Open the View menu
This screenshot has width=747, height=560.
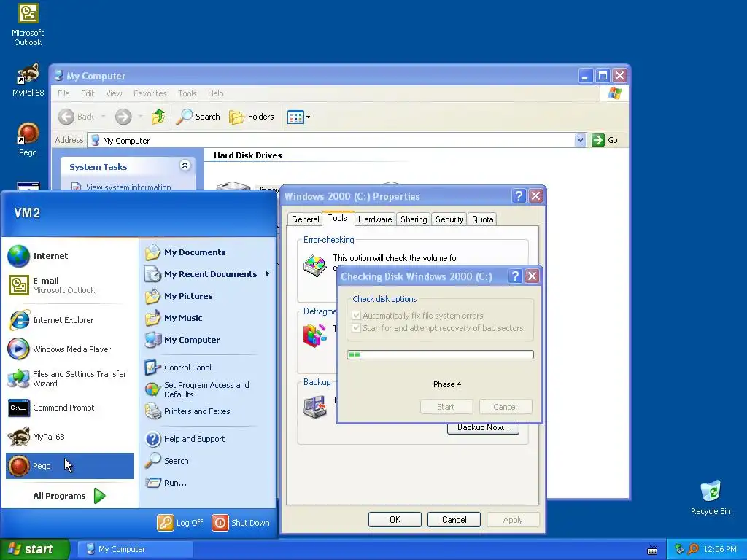pos(114,93)
